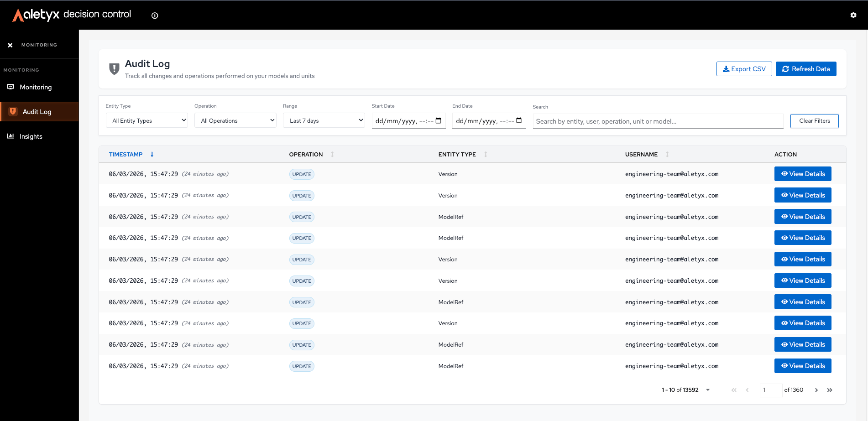Open the Operation filter dropdown
868x421 pixels.
[235, 120]
